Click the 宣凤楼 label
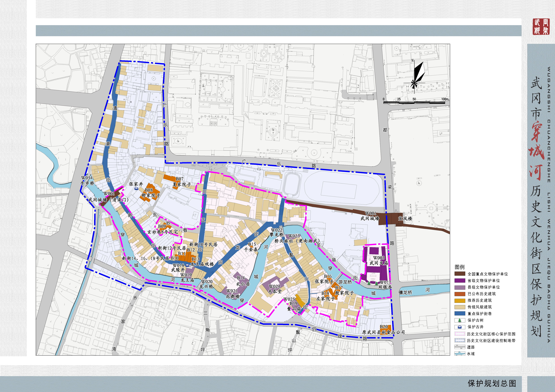The height and width of the screenshot is (392, 555). tap(405, 218)
